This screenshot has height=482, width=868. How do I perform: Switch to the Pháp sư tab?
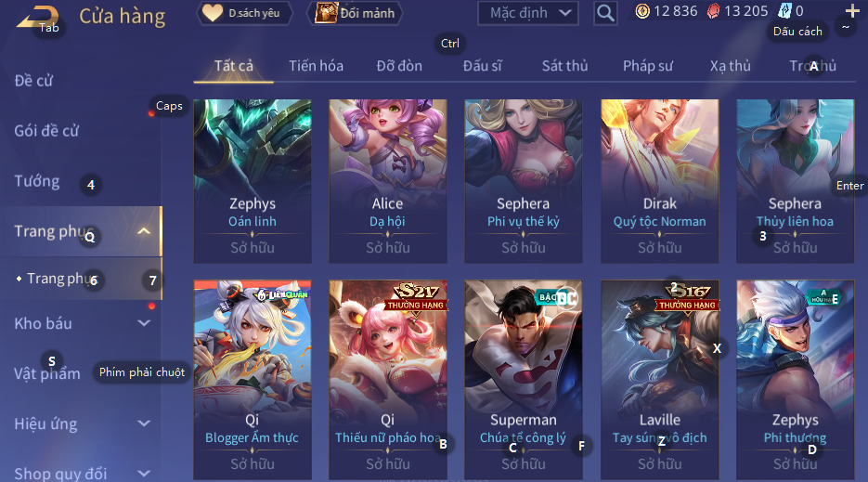648,66
